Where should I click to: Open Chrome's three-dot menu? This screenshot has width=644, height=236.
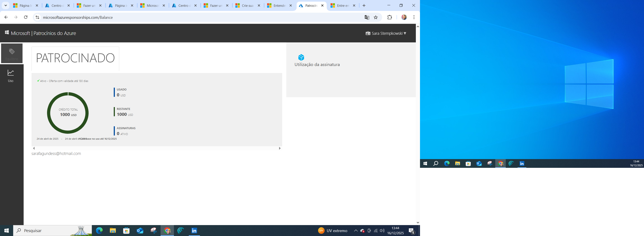pyautogui.click(x=414, y=17)
